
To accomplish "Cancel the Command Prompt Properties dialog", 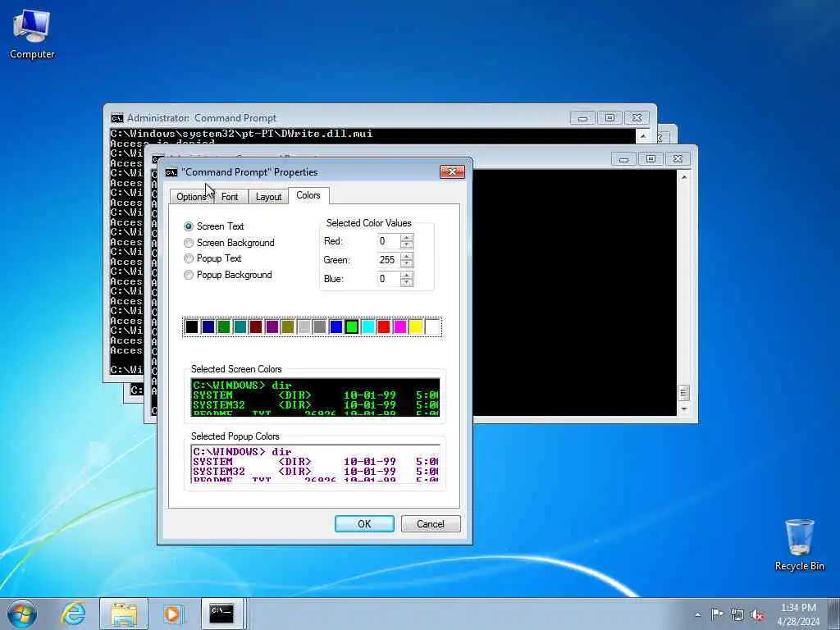I will [x=431, y=524].
